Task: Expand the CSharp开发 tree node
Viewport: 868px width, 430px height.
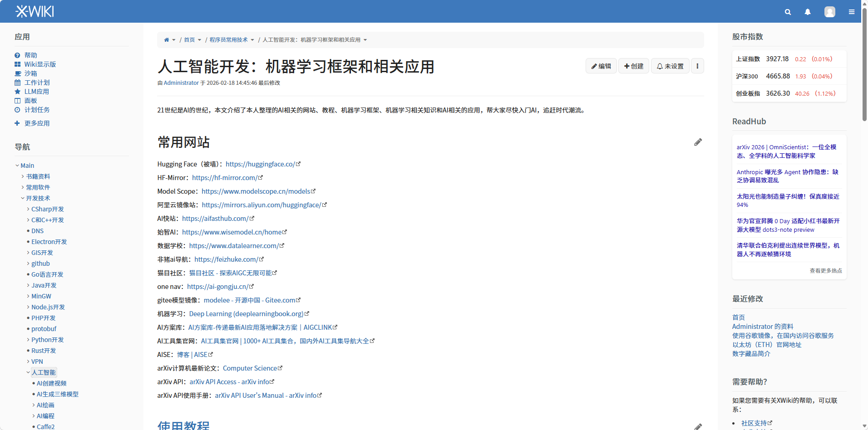Action: coord(28,209)
